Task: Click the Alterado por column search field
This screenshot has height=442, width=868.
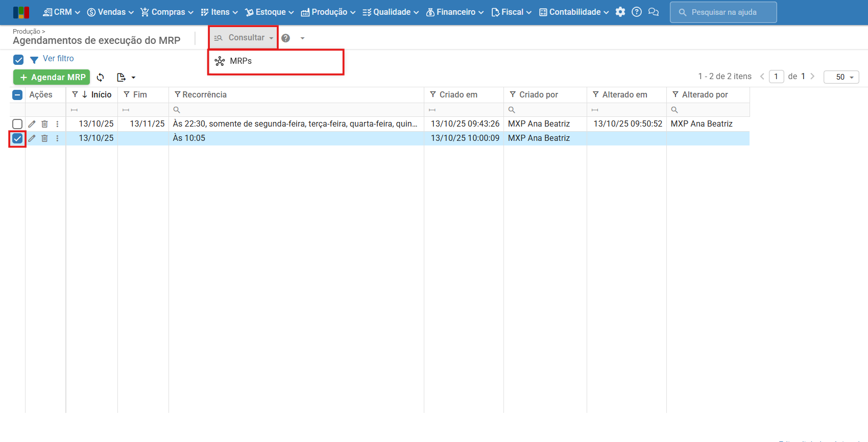Action: (708, 110)
